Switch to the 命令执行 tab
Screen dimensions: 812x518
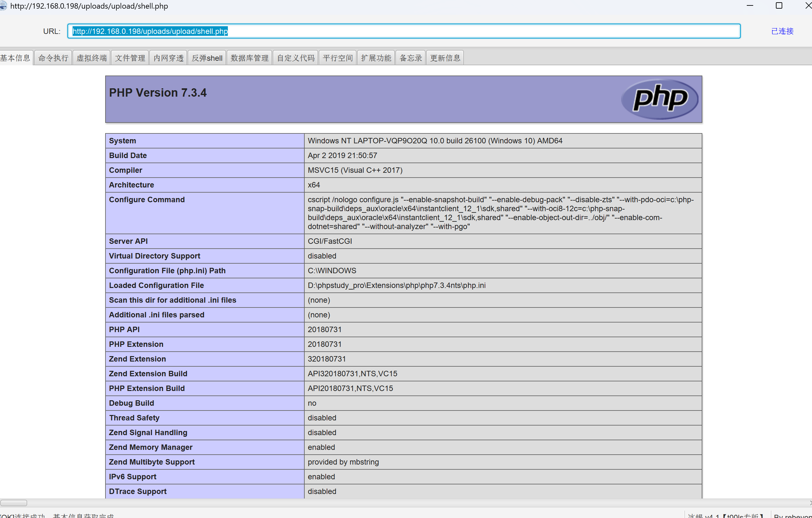(x=53, y=58)
